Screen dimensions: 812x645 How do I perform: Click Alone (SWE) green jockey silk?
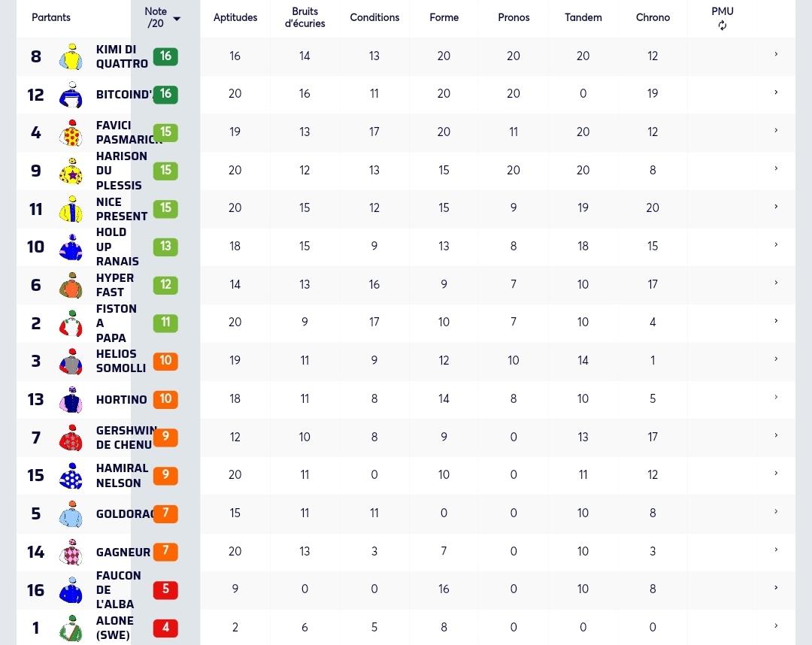coord(71,628)
